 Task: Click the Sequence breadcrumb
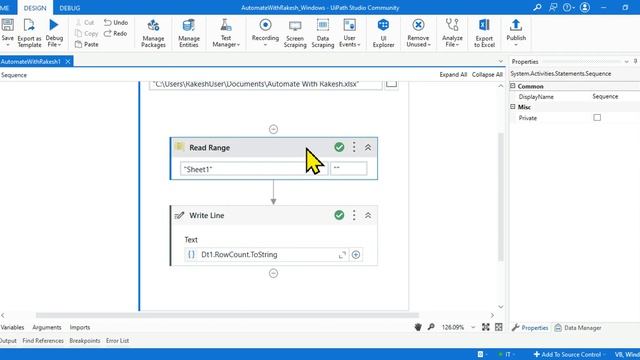click(14, 75)
